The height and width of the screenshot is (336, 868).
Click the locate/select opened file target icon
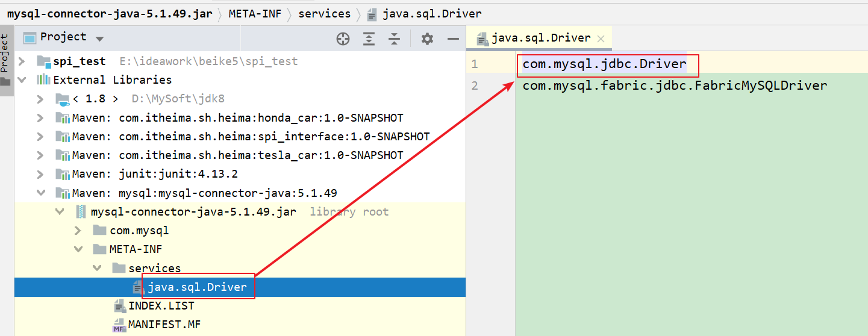point(343,39)
